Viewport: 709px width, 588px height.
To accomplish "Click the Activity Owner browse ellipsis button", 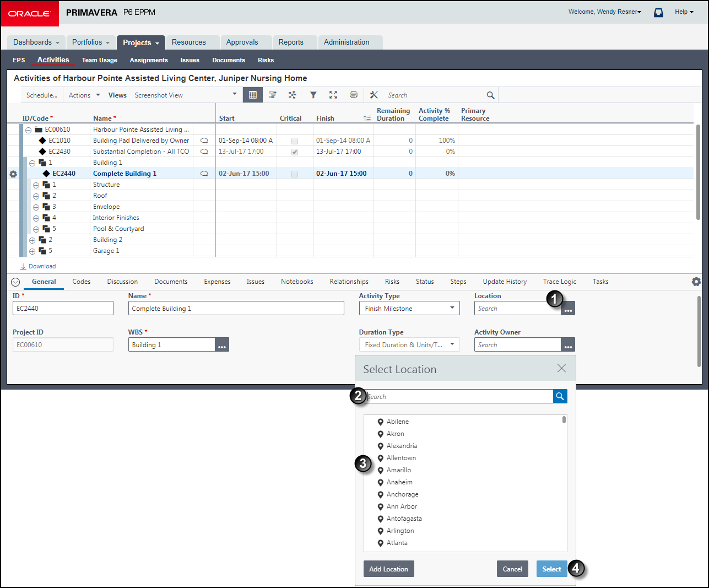I will click(568, 345).
